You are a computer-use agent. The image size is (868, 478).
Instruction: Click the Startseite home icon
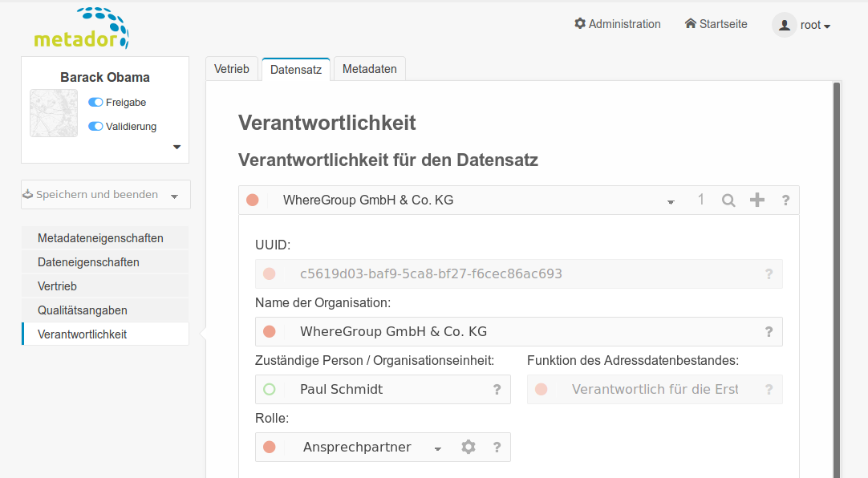tap(690, 23)
